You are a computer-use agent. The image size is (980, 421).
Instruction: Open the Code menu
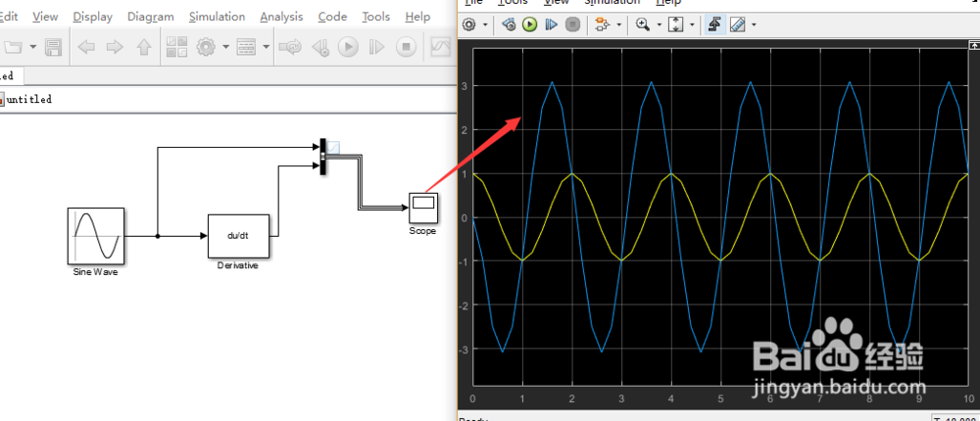tap(332, 17)
